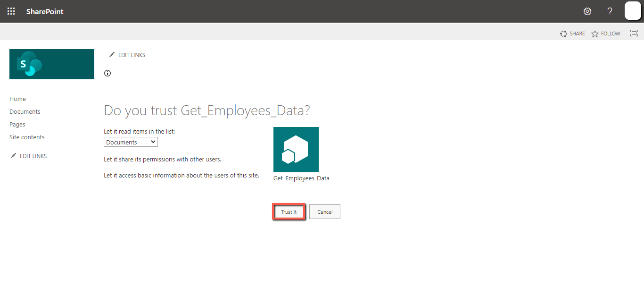Click the SharePoint title in header

(x=45, y=11)
